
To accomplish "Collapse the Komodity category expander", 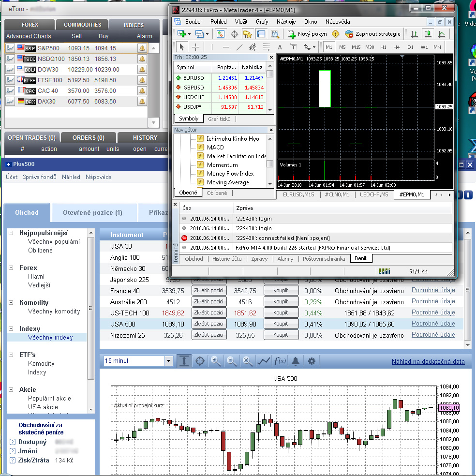I will [11, 302].
